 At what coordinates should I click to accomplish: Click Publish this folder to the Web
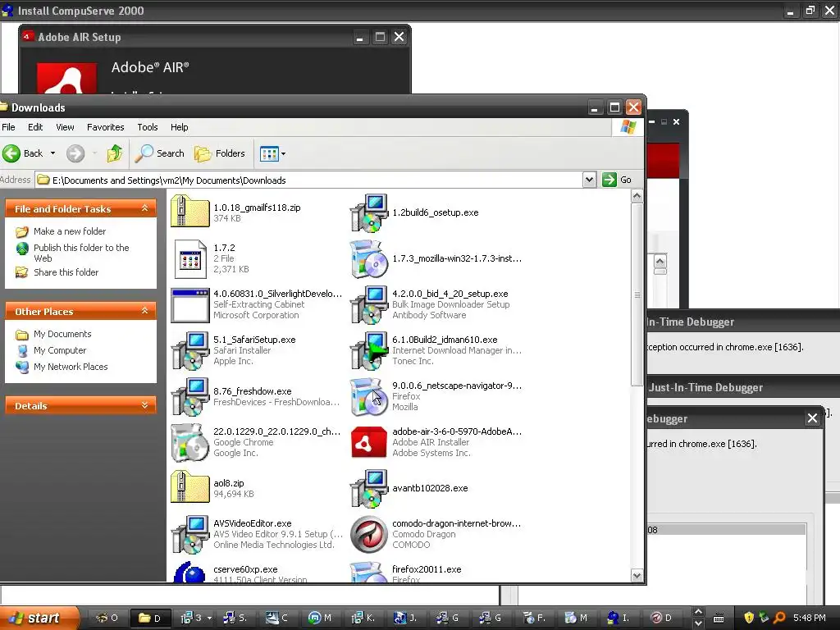coord(81,253)
